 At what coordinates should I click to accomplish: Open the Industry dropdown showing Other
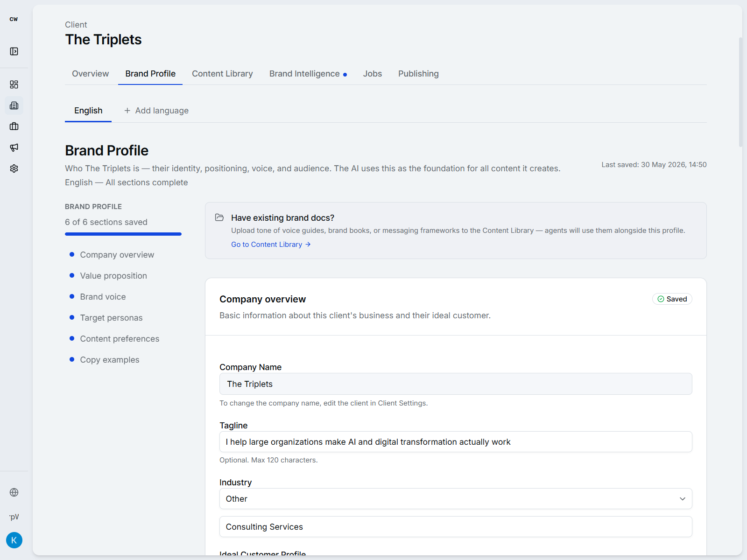pyautogui.click(x=456, y=498)
